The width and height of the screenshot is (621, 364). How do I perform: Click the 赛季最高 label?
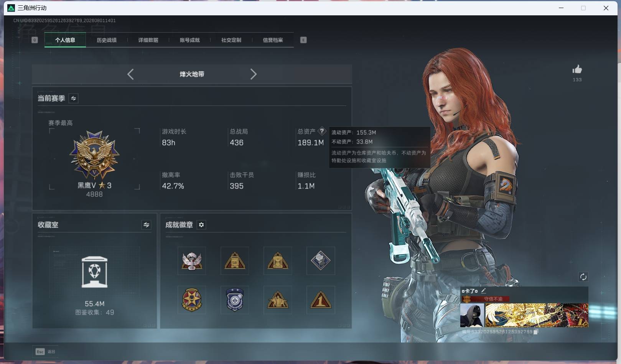(x=60, y=123)
